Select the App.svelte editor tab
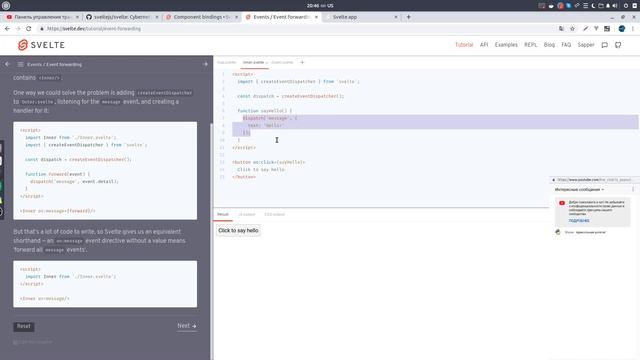Image resolution: width=640 pixels, height=360 pixels. (x=227, y=62)
